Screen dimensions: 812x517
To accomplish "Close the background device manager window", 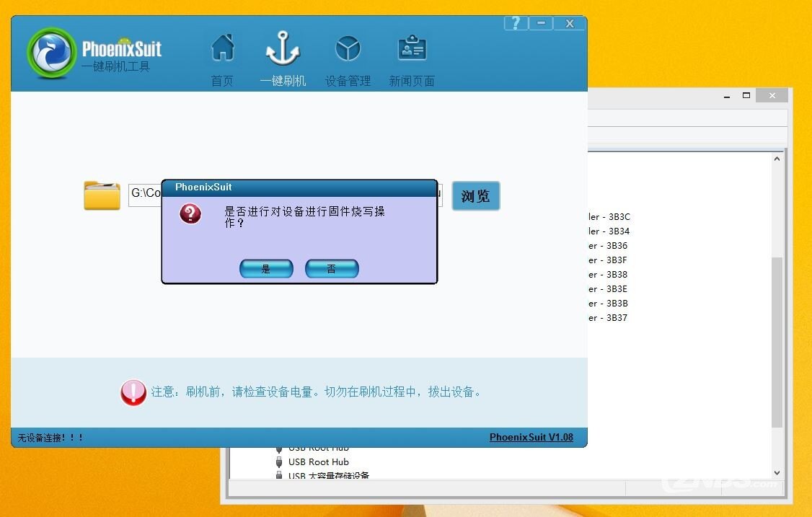I will pyautogui.click(x=772, y=95).
